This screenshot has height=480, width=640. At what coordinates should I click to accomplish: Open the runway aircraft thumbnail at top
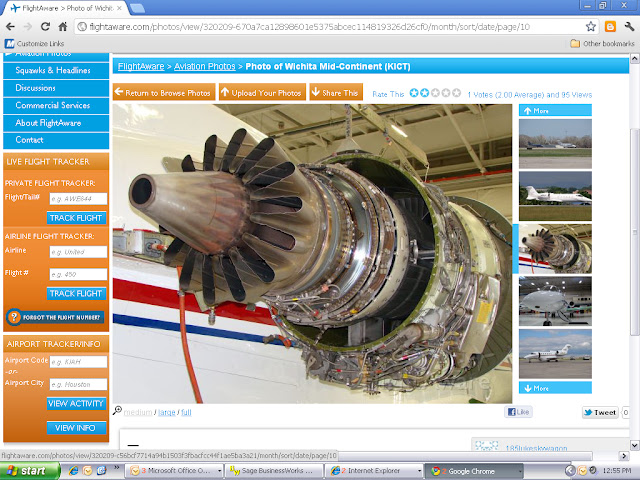coord(555,144)
